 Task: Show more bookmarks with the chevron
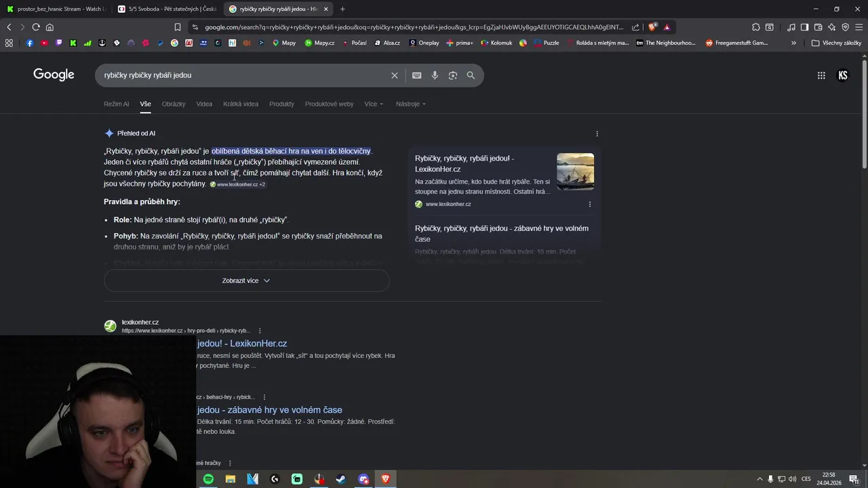[793, 43]
